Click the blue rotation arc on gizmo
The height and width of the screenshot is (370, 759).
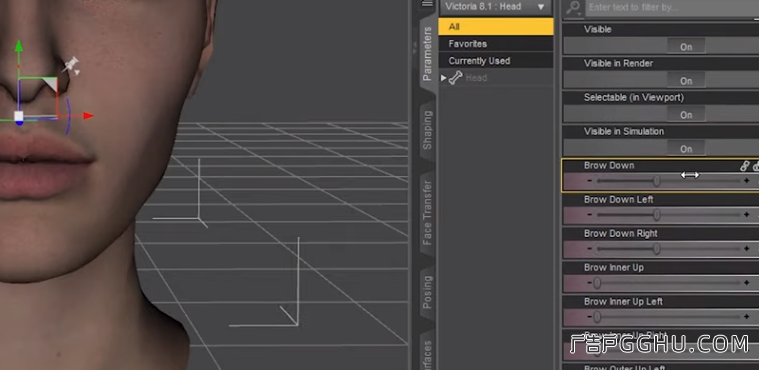point(68,116)
